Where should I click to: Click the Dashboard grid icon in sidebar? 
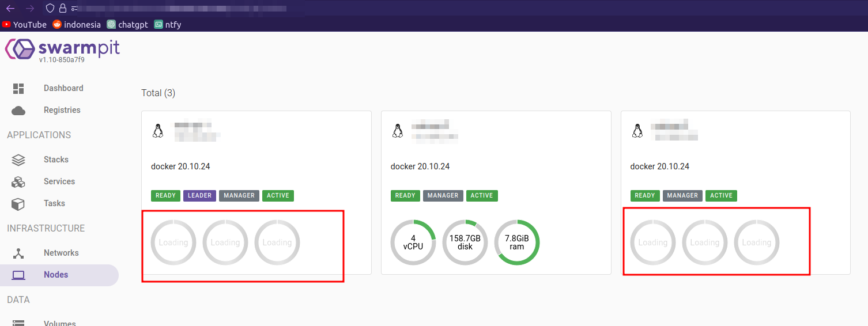[x=18, y=88]
